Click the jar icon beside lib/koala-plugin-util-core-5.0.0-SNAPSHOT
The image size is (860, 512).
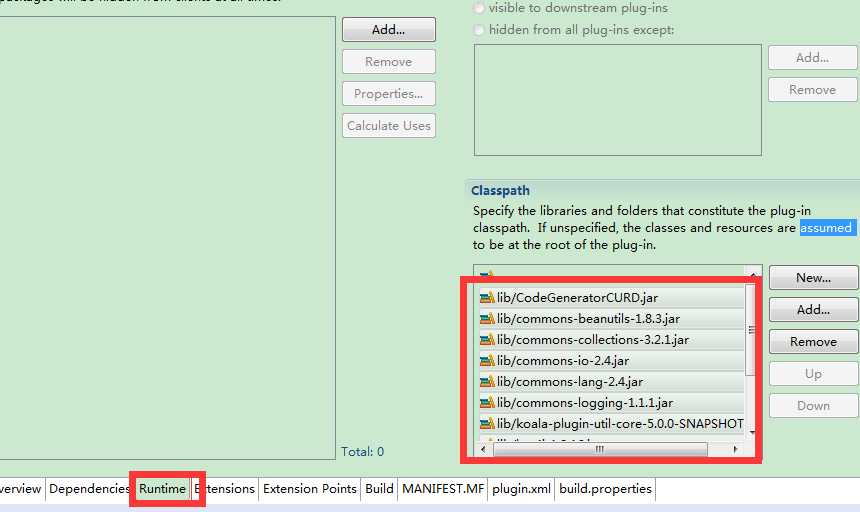coord(487,424)
